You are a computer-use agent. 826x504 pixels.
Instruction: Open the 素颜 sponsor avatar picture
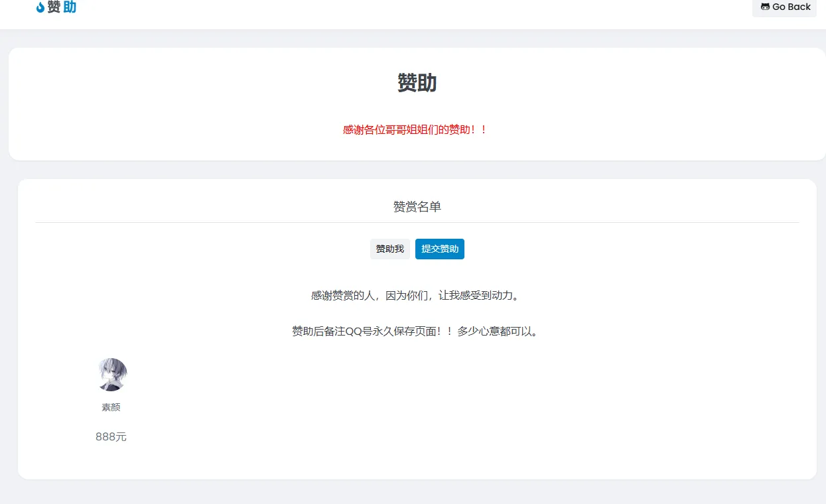(111, 373)
